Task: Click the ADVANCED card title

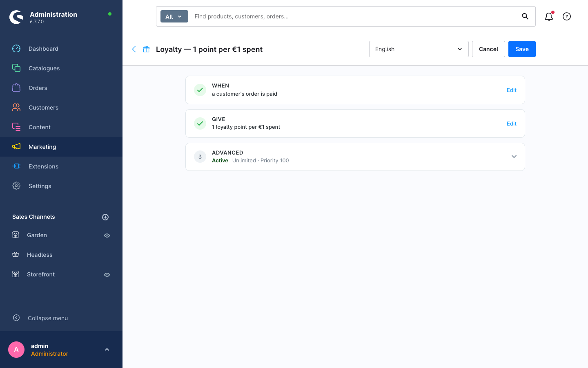Action: pos(227,153)
